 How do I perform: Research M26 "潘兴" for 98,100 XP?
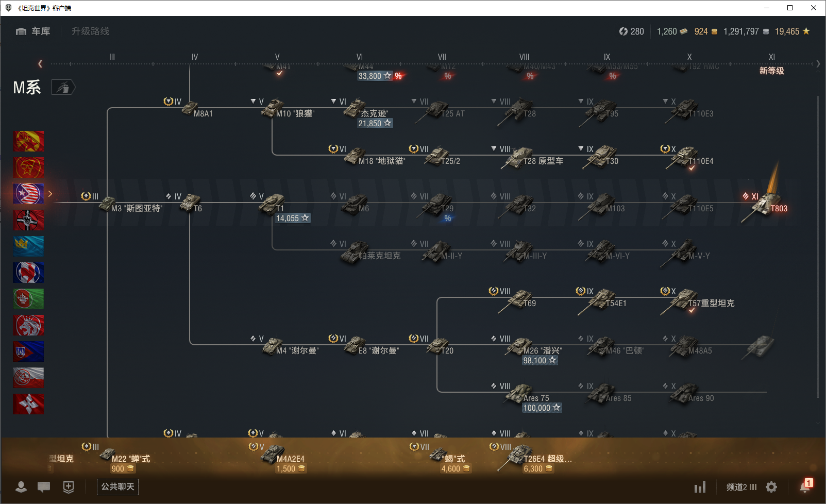(x=540, y=360)
